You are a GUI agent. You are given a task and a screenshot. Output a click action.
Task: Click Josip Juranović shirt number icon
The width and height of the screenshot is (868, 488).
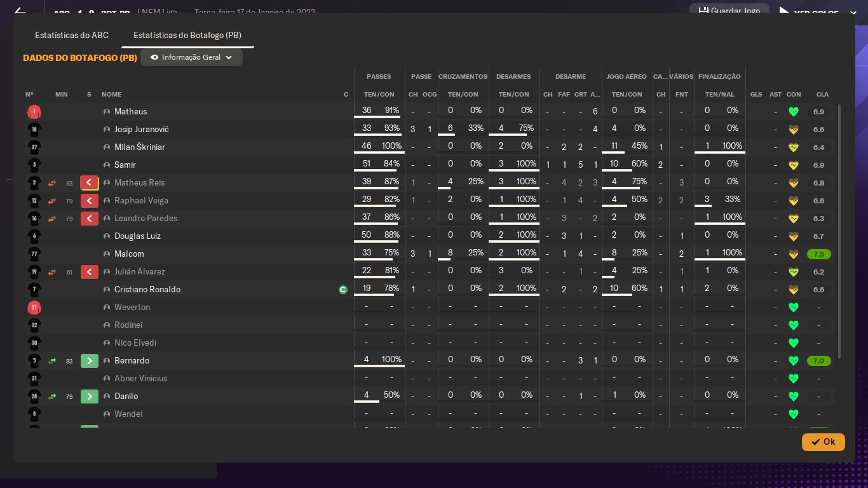(x=34, y=130)
